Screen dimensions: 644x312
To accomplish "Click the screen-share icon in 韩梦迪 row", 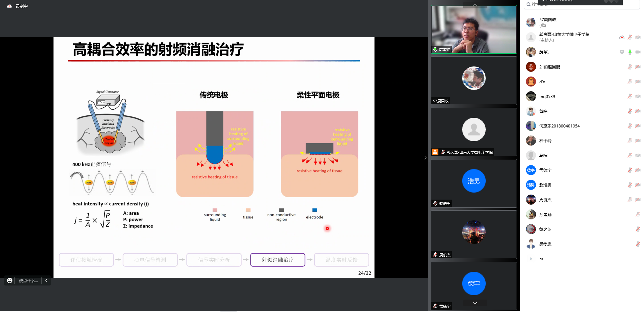I will 622,52.
